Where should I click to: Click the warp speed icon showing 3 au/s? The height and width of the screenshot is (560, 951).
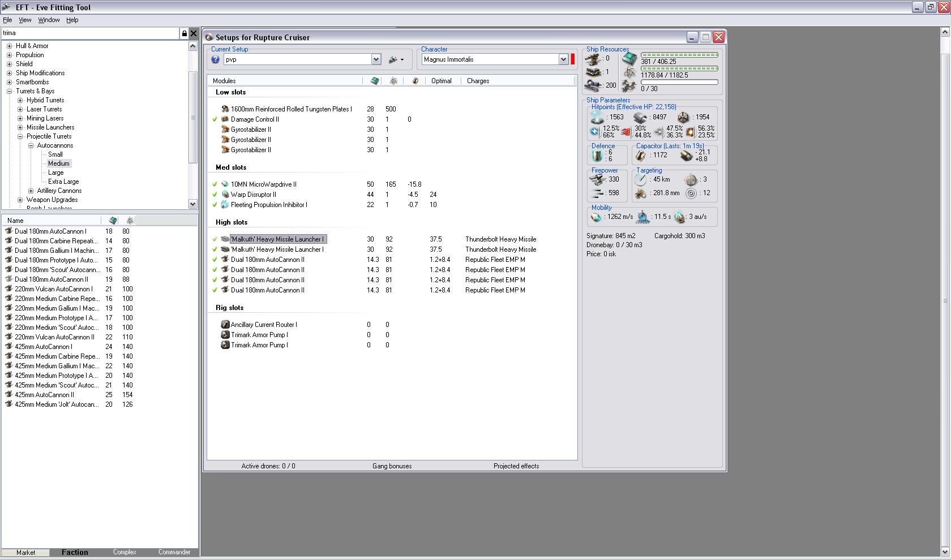pos(680,217)
